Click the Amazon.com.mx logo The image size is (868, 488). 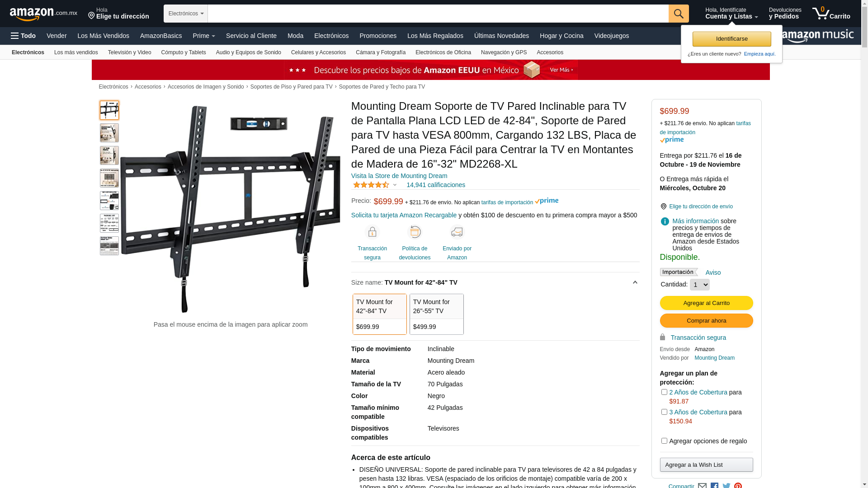click(43, 14)
